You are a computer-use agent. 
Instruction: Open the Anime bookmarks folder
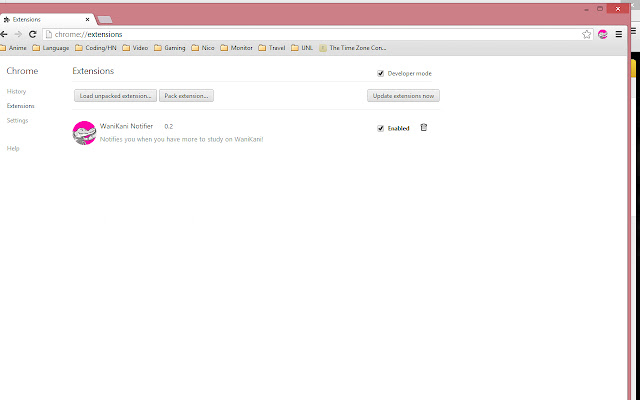click(13, 48)
